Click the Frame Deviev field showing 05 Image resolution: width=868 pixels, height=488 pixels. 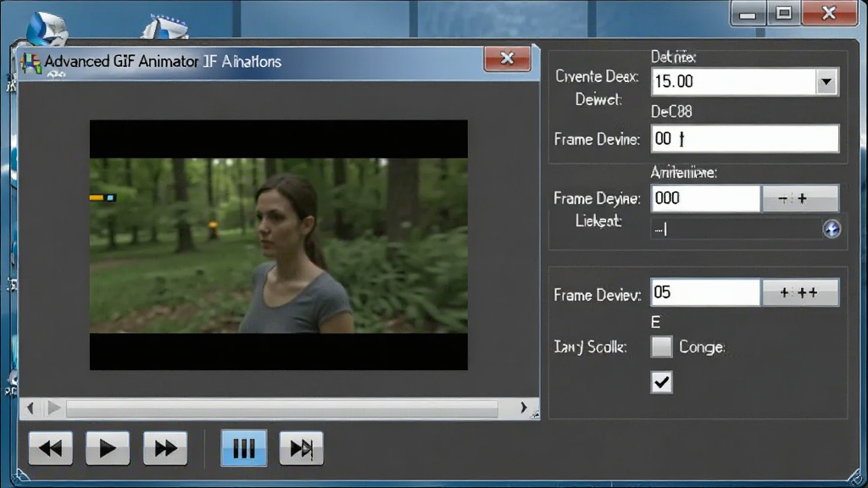[x=705, y=292]
